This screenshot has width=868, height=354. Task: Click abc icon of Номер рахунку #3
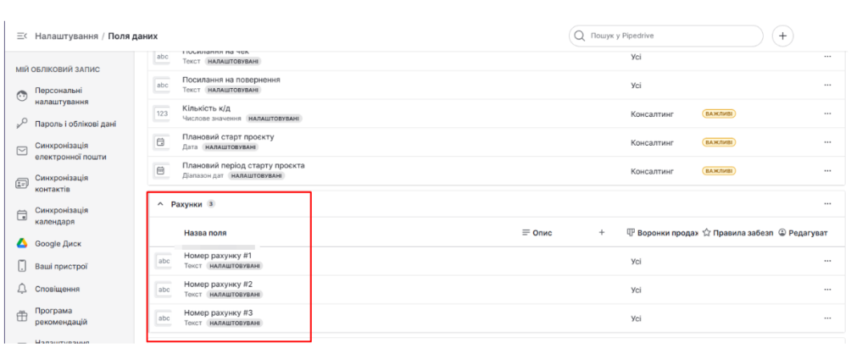pos(164,318)
